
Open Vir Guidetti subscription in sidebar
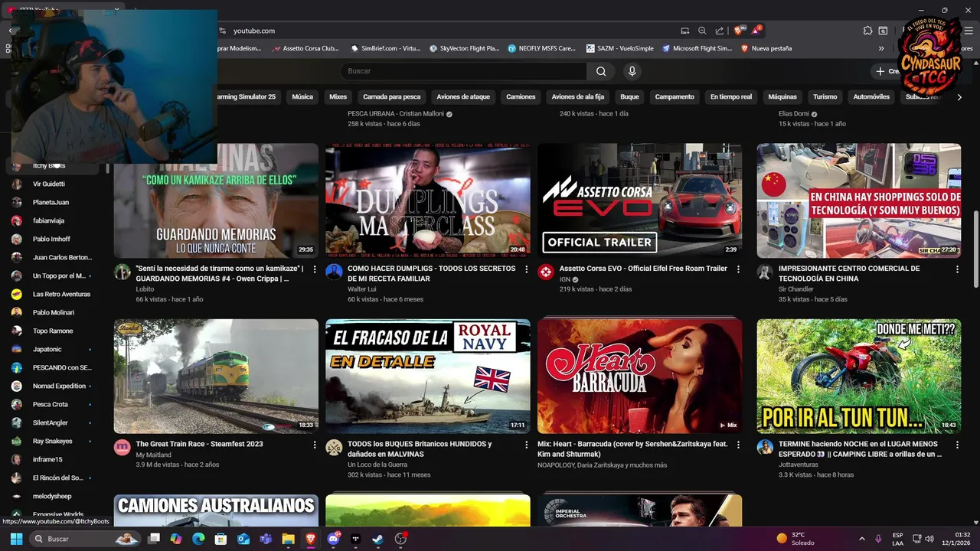[49, 184]
